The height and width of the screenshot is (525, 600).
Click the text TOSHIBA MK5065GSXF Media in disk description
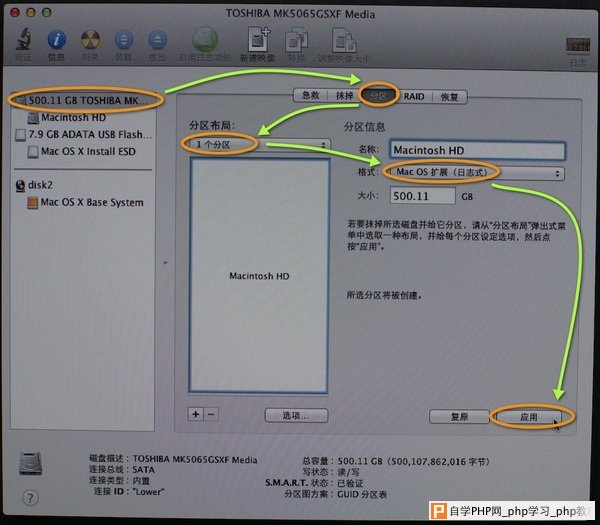click(195, 459)
